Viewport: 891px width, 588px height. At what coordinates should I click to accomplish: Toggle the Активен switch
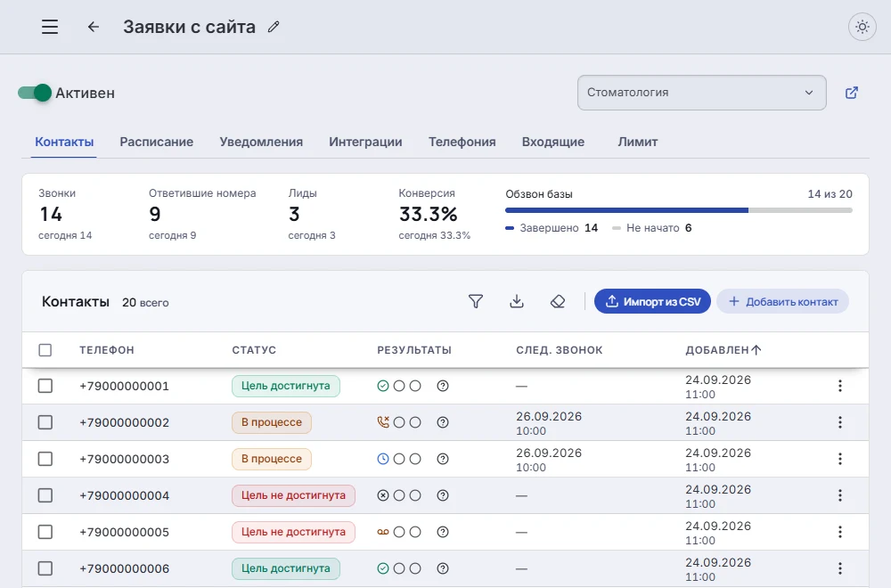[x=35, y=93]
